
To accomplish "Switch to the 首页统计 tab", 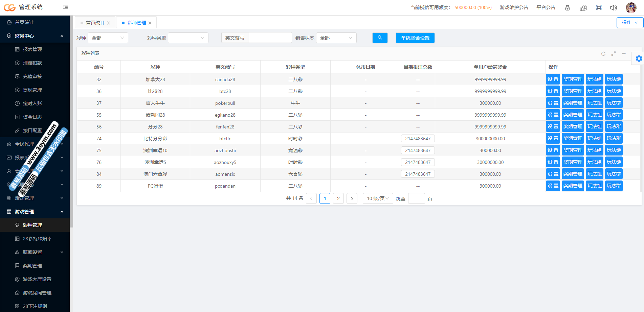I will [x=95, y=23].
